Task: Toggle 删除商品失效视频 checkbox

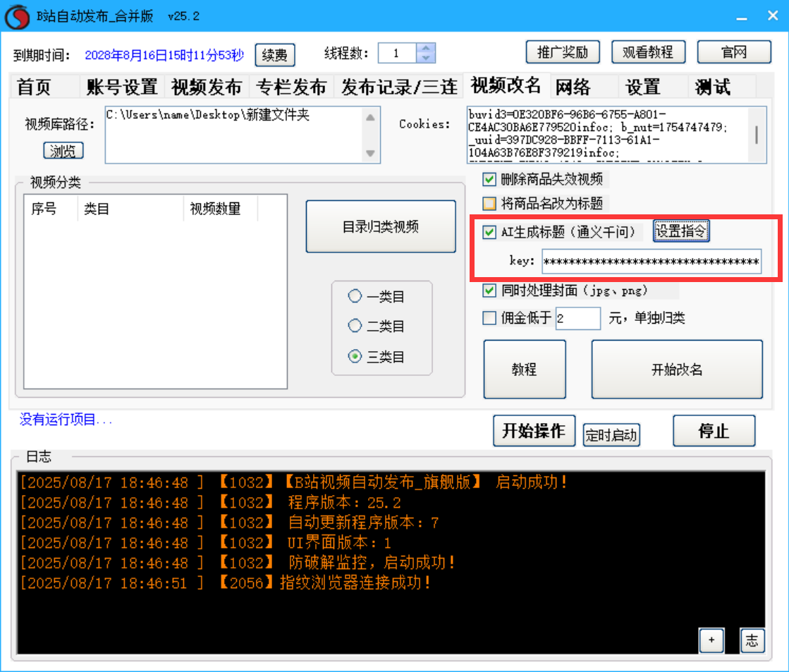Action: coord(489,179)
